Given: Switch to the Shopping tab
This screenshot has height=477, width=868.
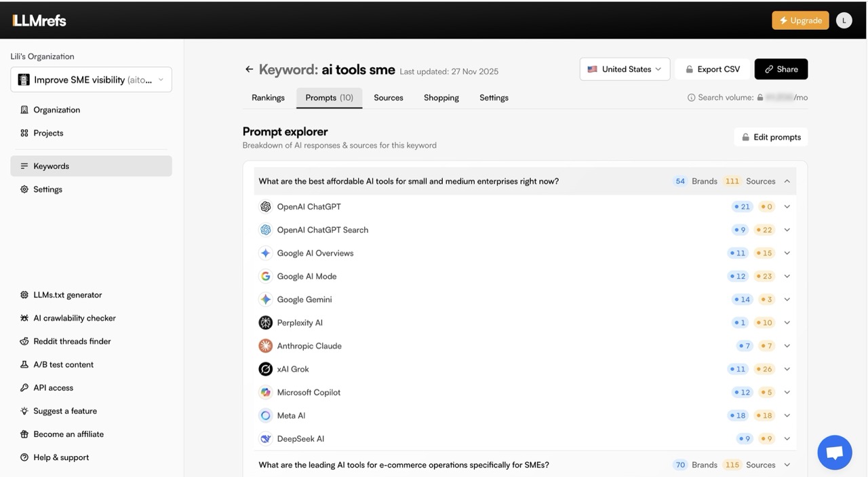Looking at the screenshot, I should [441, 98].
